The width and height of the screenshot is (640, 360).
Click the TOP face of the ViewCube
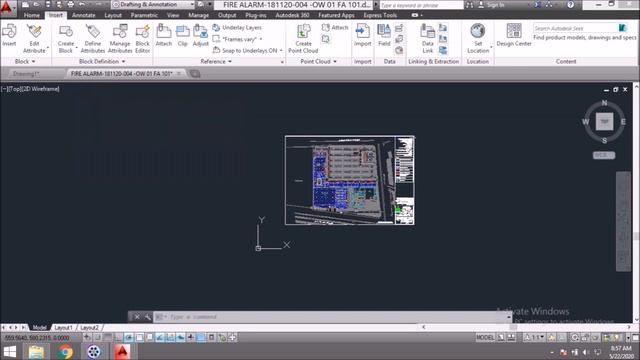[604, 121]
